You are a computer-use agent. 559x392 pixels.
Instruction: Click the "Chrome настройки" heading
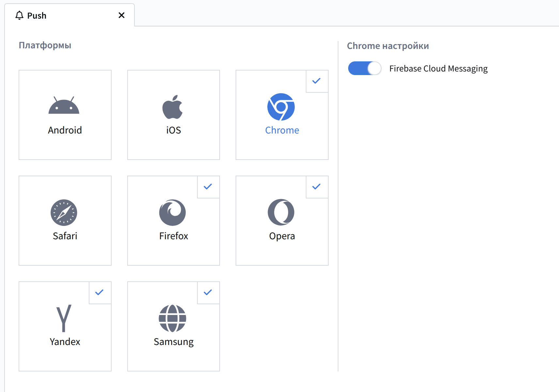[x=388, y=46]
